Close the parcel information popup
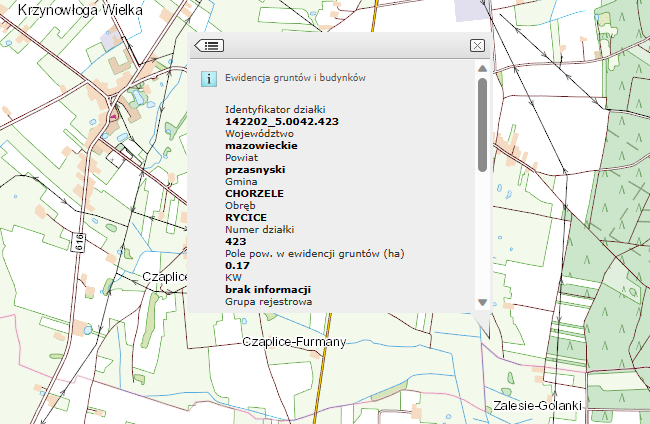The width and height of the screenshot is (650, 424). 477,45
